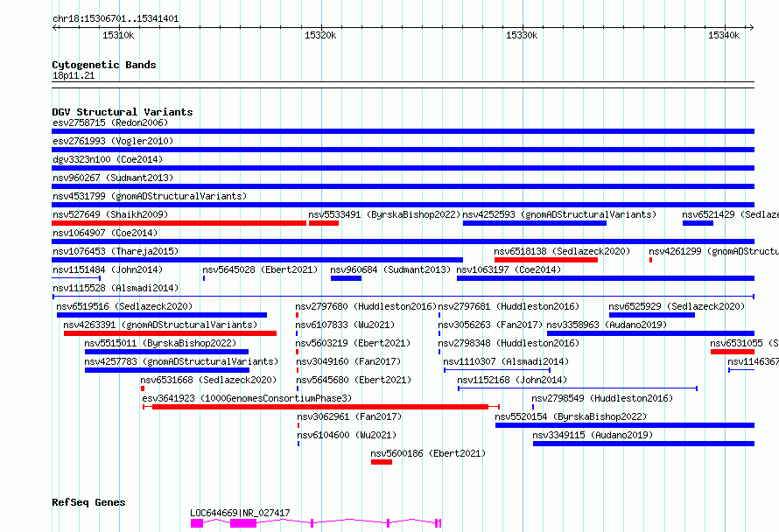
Task: Click esv3641923 (1000GenomesConsortiumPhase3) label
Action: coord(247,398)
